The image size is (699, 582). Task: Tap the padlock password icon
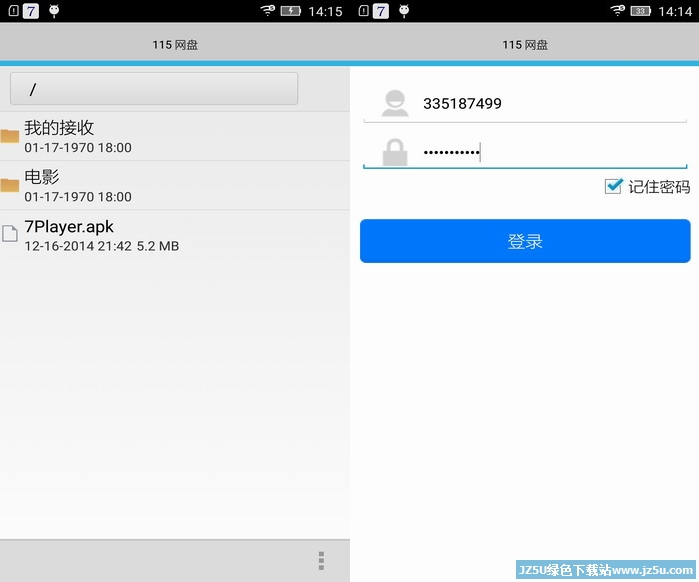point(395,153)
